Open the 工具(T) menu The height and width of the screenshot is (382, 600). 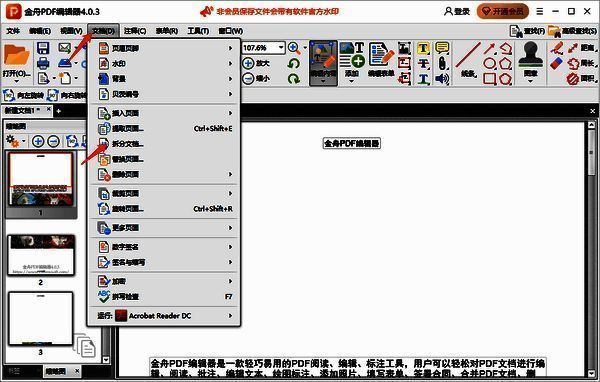tap(198, 31)
